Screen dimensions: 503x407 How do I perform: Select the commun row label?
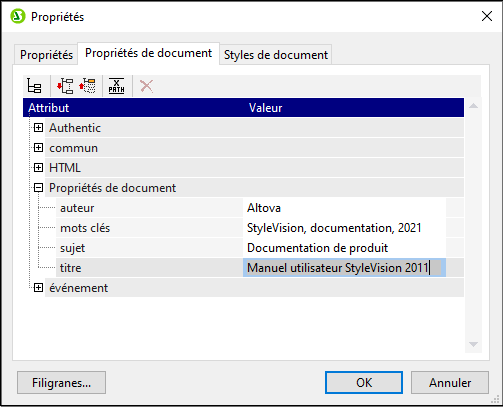[73, 148]
